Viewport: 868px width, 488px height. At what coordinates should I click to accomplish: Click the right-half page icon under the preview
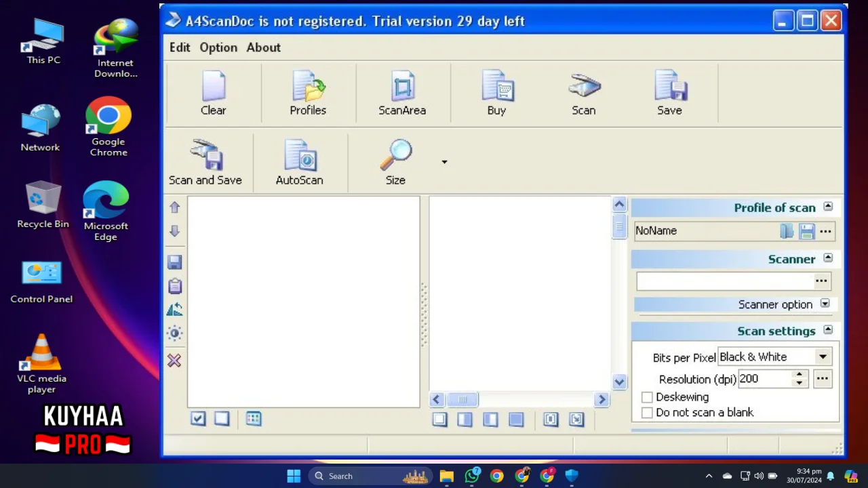point(490,420)
